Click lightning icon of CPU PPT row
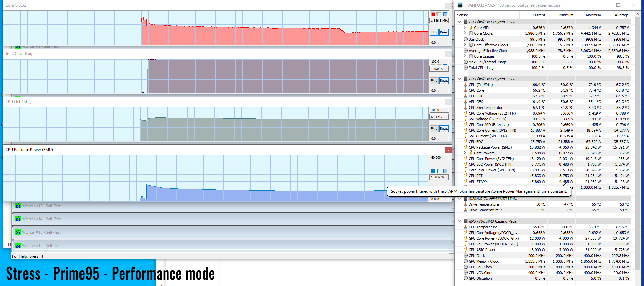Screen dimensions: 644x286 (x=466, y=176)
